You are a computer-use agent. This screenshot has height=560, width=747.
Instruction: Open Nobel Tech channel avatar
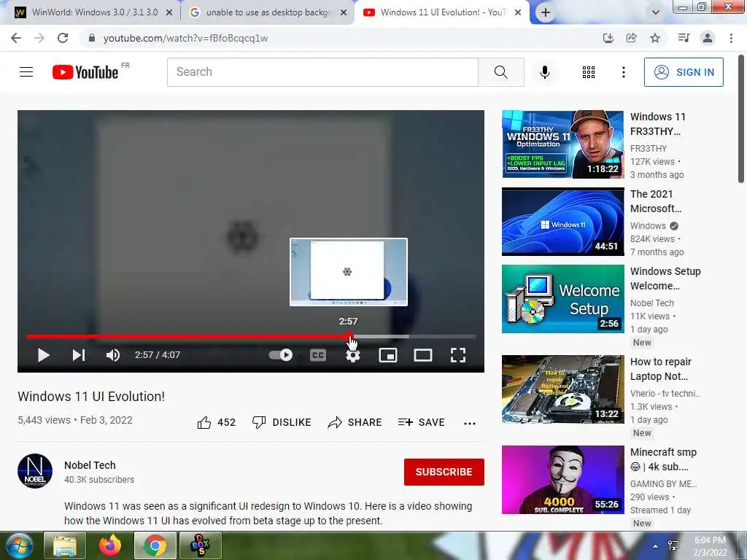click(35, 471)
